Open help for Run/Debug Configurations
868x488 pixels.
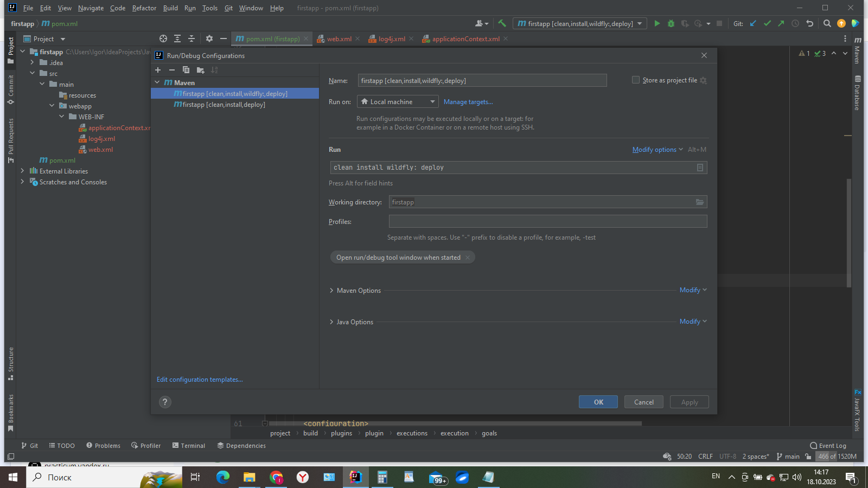click(165, 402)
